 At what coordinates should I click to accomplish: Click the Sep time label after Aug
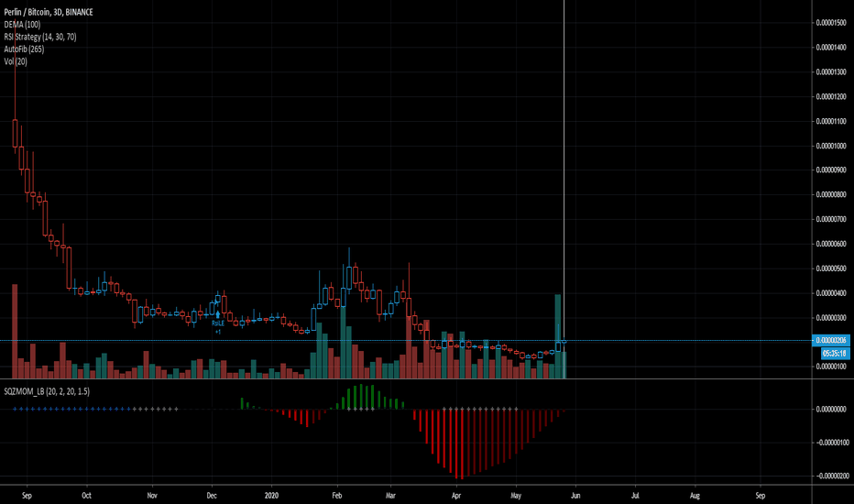[x=761, y=495]
